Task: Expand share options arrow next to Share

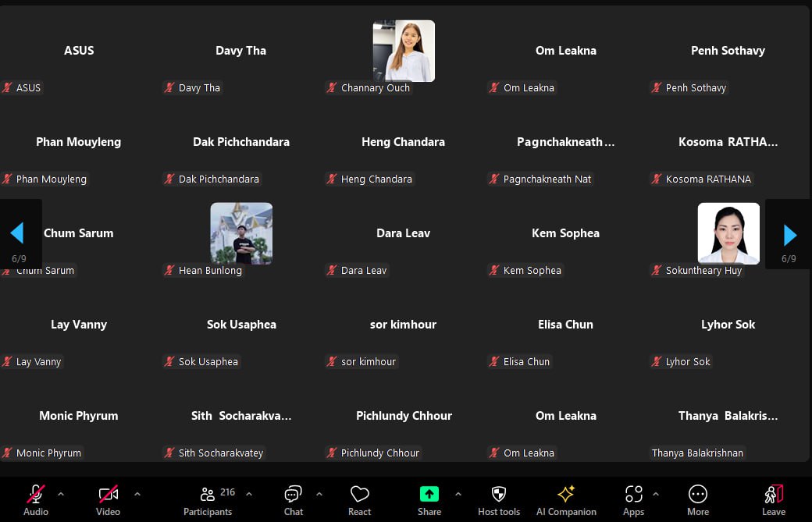Action: point(458,494)
